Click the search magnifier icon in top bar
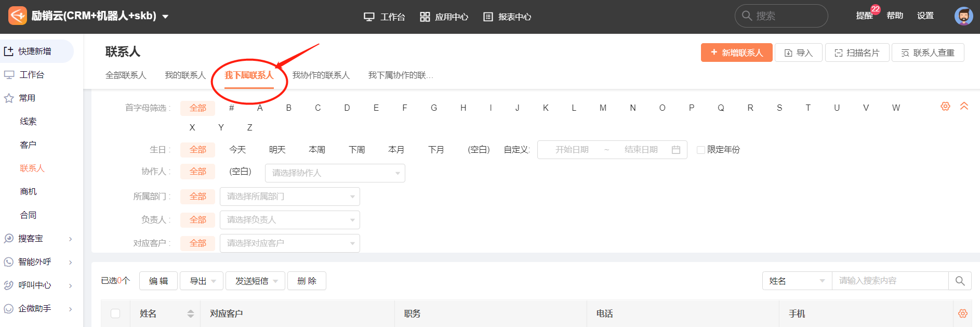The image size is (980, 327). point(747,16)
